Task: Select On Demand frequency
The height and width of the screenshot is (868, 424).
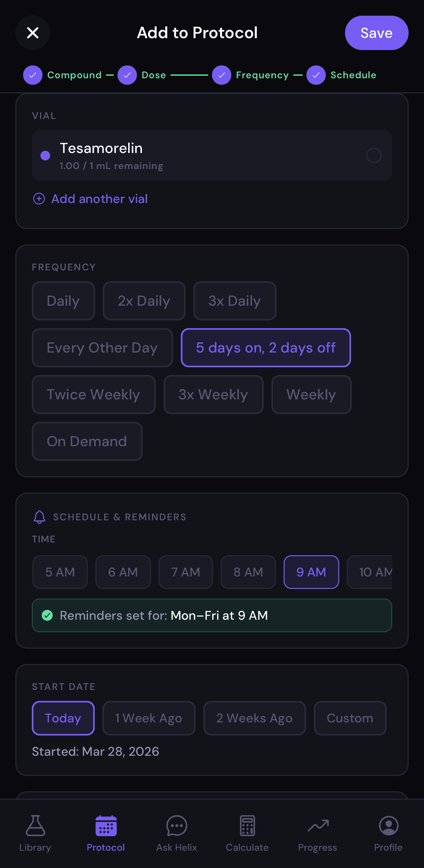Action: click(x=87, y=441)
